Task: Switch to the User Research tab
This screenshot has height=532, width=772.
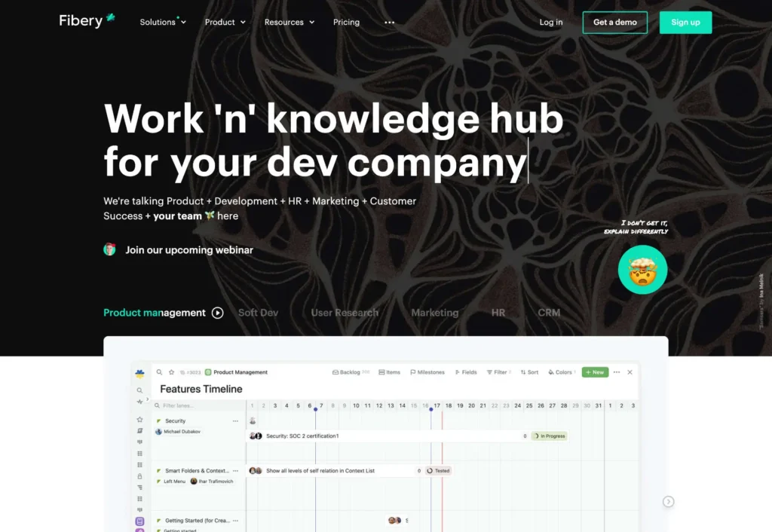Action: coord(345,313)
